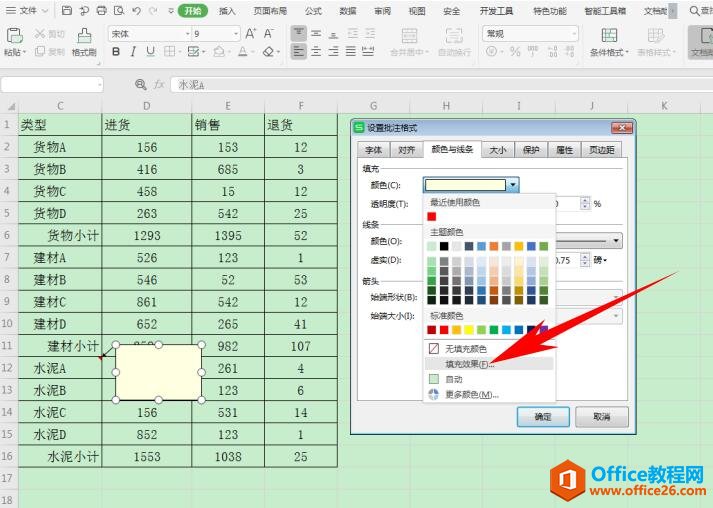The height and width of the screenshot is (508, 713).
Task: Switch to the 对齐 tab in dialog
Action: click(406, 150)
